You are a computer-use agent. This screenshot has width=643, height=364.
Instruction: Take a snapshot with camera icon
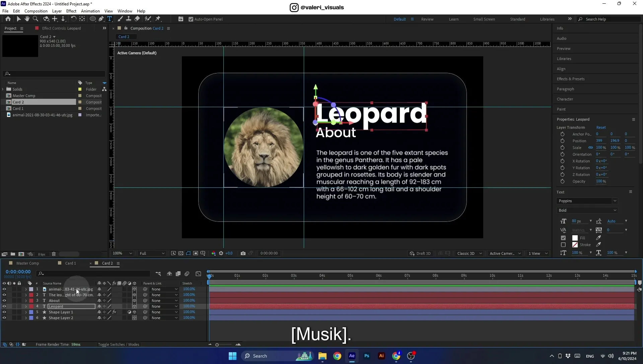pos(243,253)
